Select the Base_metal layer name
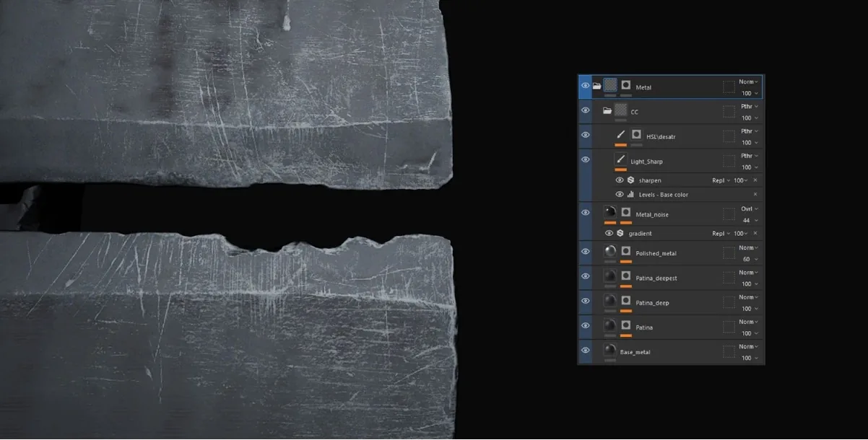 pyautogui.click(x=635, y=352)
